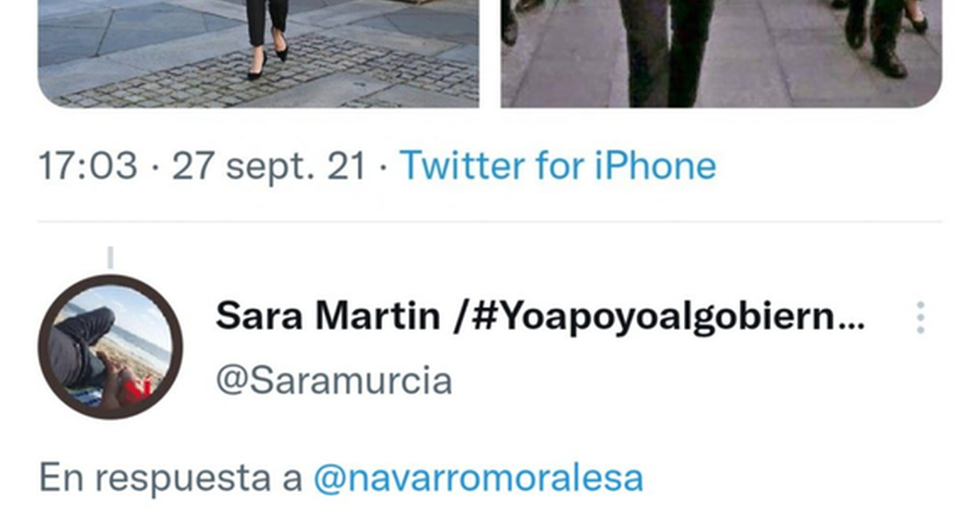The height and width of the screenshot is (513, 980).
Task: Click the thread connector line above avatar
Action: pos(111,257)
